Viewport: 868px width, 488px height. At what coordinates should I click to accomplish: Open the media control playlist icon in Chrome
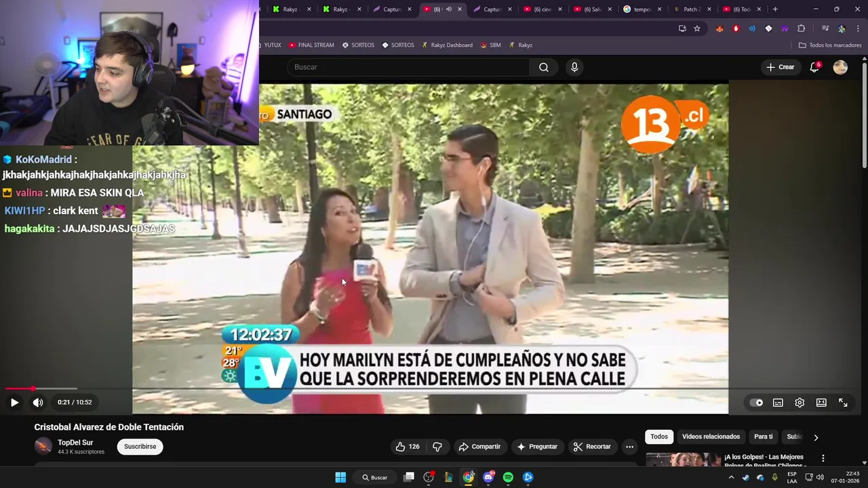click(825, 28)
